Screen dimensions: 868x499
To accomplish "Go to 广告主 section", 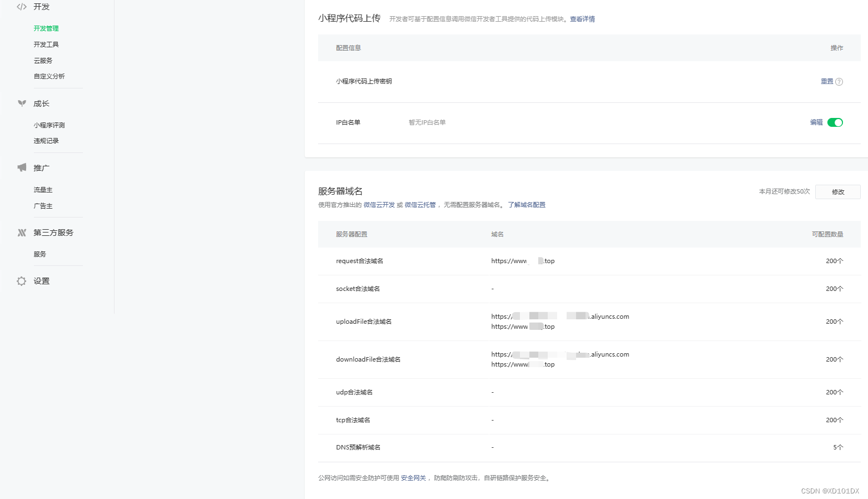I will coord(43,206).
